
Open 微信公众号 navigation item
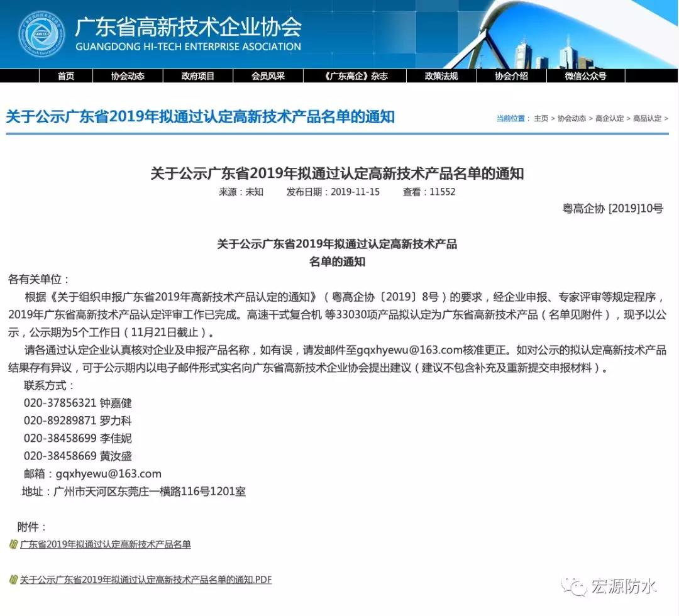585,76
